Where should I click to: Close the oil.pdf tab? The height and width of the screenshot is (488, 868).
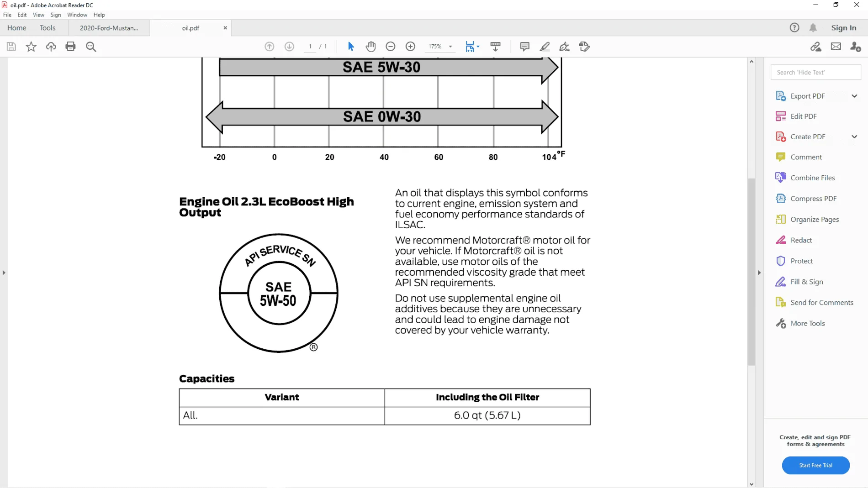(x=225, y=28)
